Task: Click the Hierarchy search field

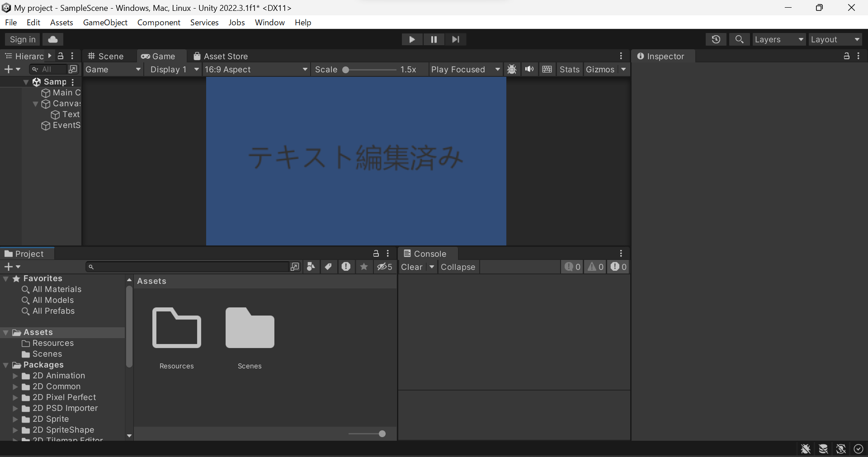Action: 49,69
